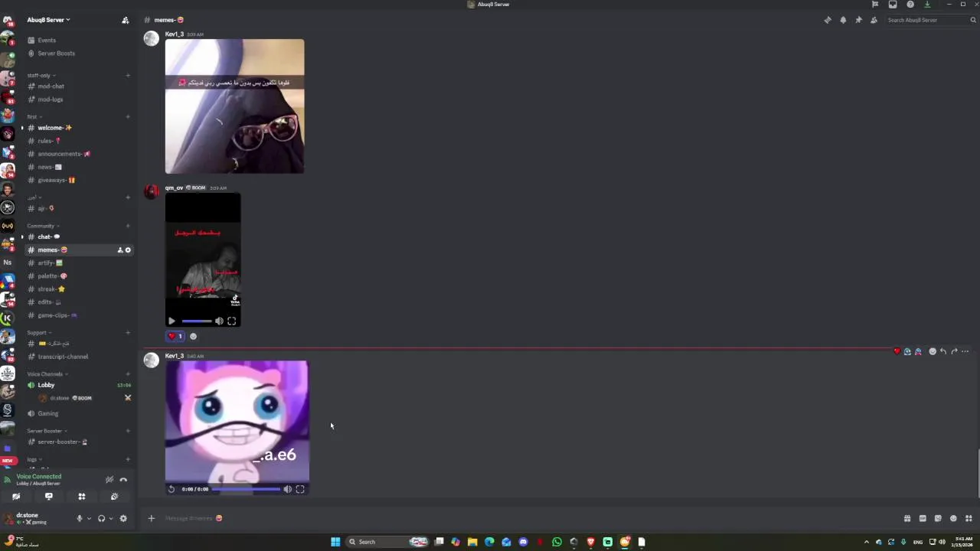
Task: Open Add Reaction smiley on hovered message
Action: (932, 351)
